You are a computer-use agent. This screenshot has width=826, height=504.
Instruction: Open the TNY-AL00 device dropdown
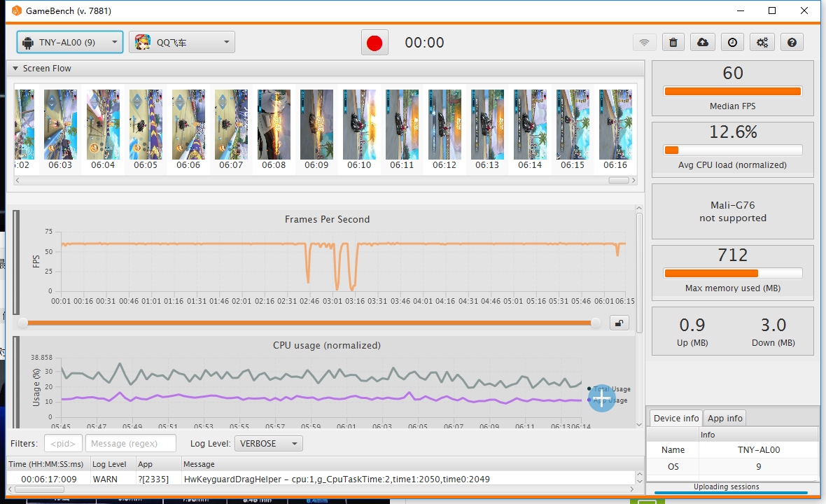coord(70,42)
